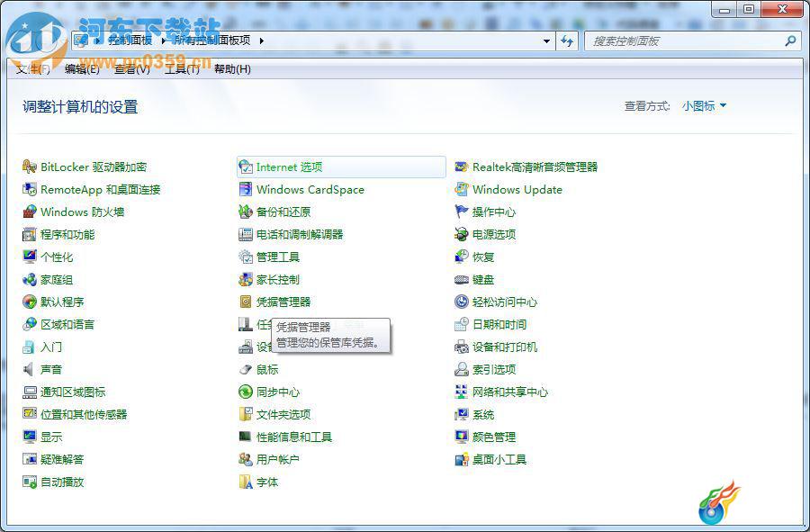Click the 控制面板 breadcrumb in address bar
Image resolution: width=810 pixels, height=532 pixels.
point(130,41)
